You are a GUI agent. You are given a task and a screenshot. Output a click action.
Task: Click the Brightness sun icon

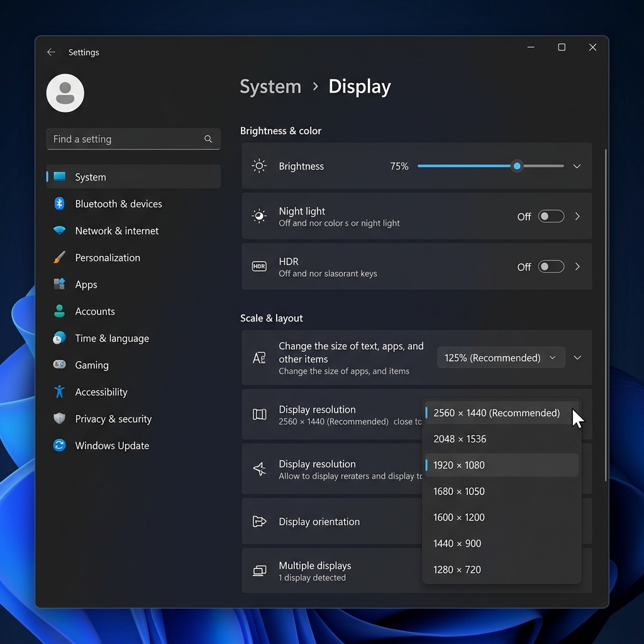click(259, 166)
